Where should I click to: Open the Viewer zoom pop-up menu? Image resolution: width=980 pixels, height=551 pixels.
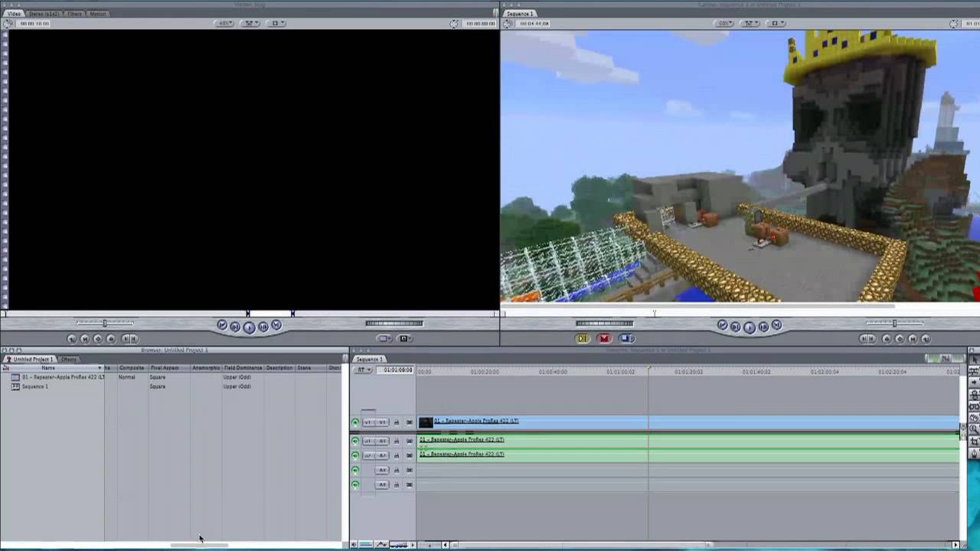point(225,23)
